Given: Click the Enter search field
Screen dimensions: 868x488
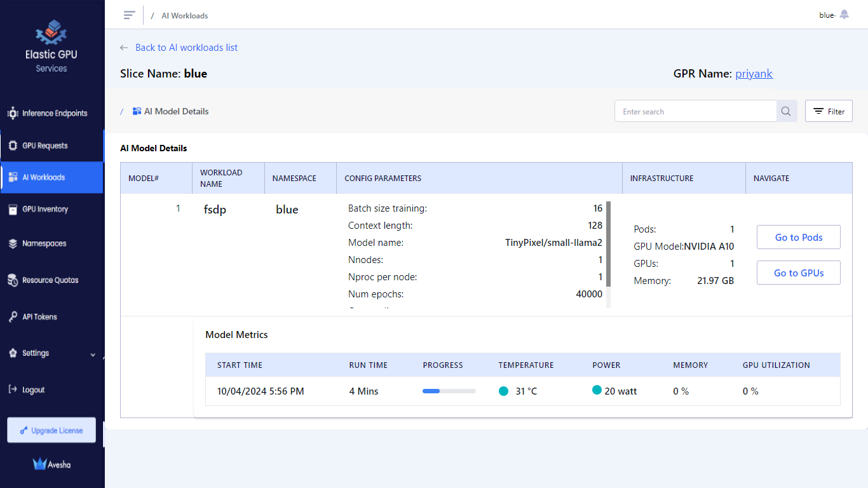Looking at the screenshot, I should (696, 111).
